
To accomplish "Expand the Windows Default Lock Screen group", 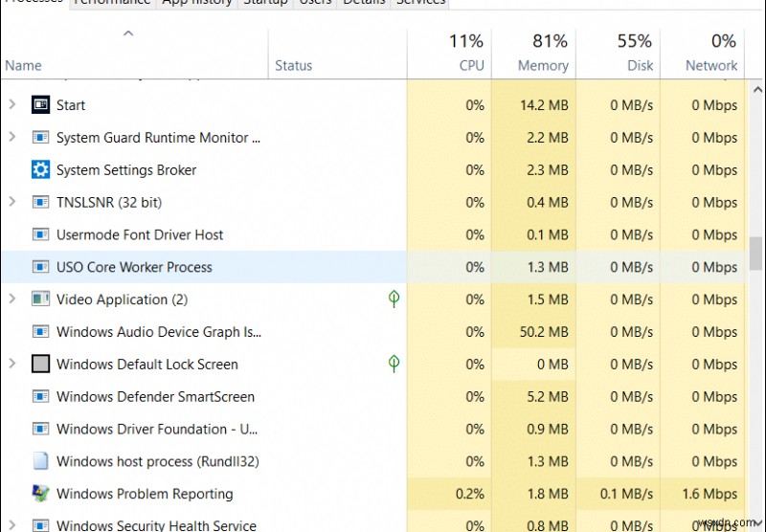I will pyautogui.click(x=12, y=364).
